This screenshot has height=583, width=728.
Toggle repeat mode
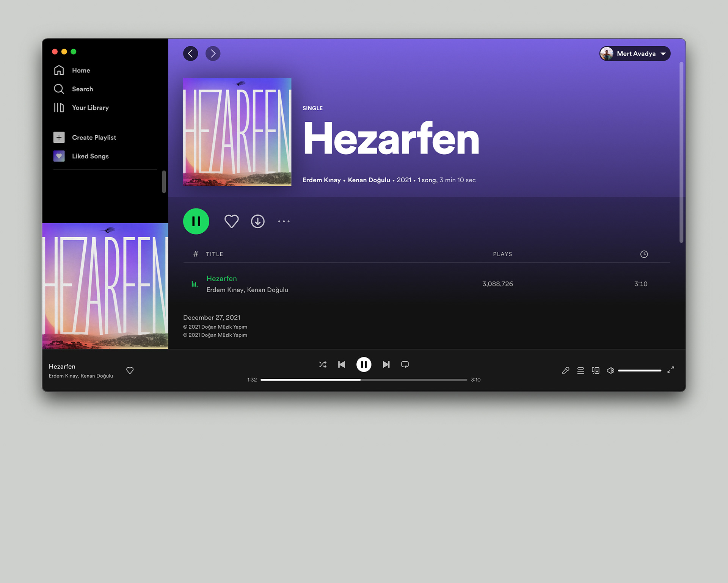tap(405, 364)
